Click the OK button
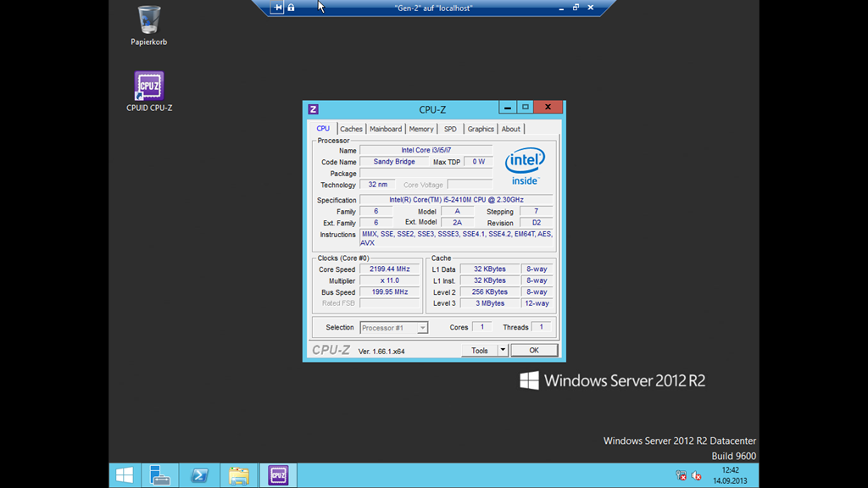Image resolution: width=868 pixels, height=488 pixels. click(534, 350)
